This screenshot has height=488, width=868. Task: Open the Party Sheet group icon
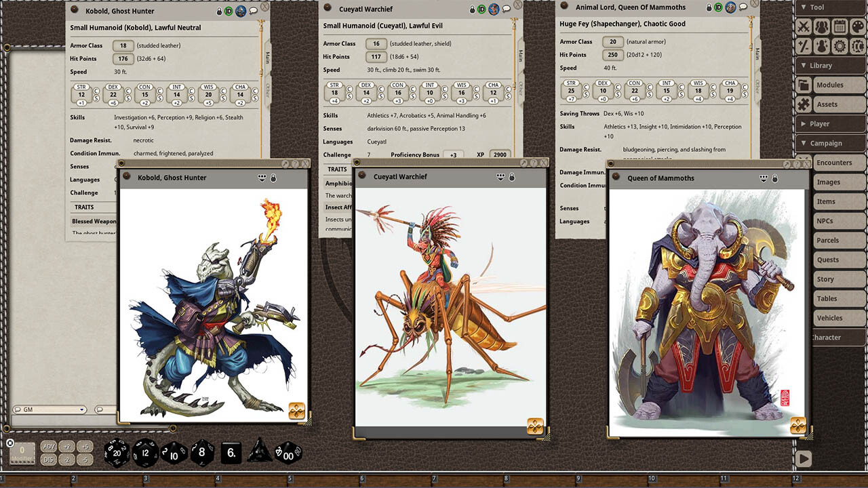tap(821, 26)
